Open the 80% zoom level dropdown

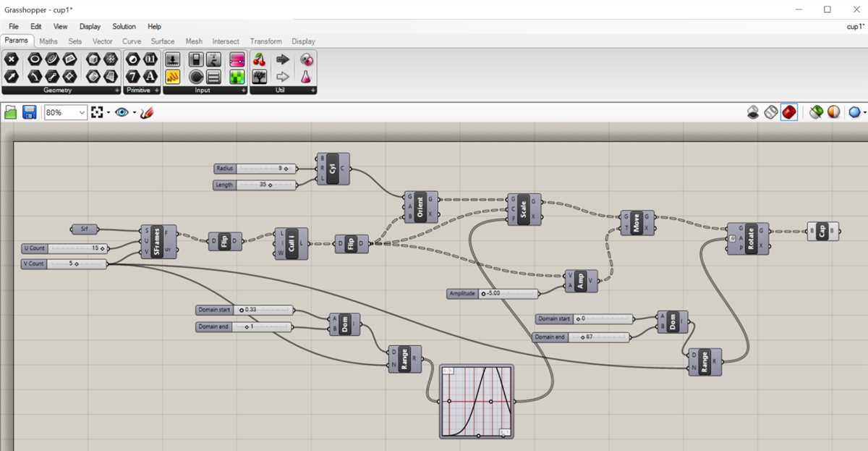coord(82,112)
